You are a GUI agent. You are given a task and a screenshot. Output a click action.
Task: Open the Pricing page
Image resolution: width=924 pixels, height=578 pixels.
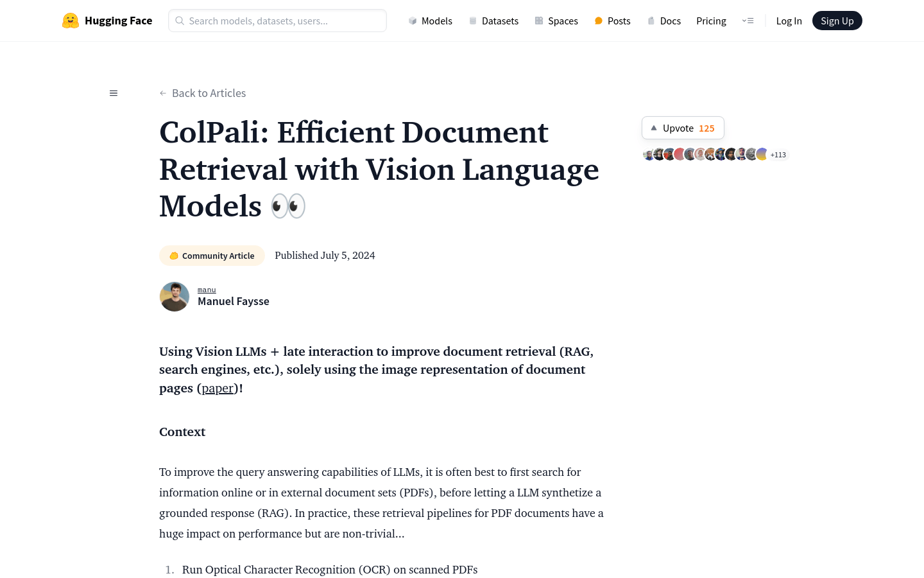click(x=711, y=21)
